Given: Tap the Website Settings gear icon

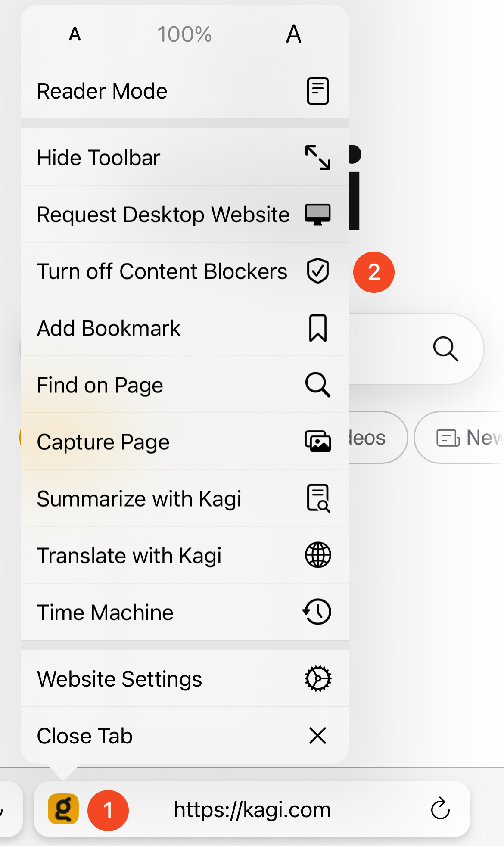Looking at the screenshot, I should point(318,678).
